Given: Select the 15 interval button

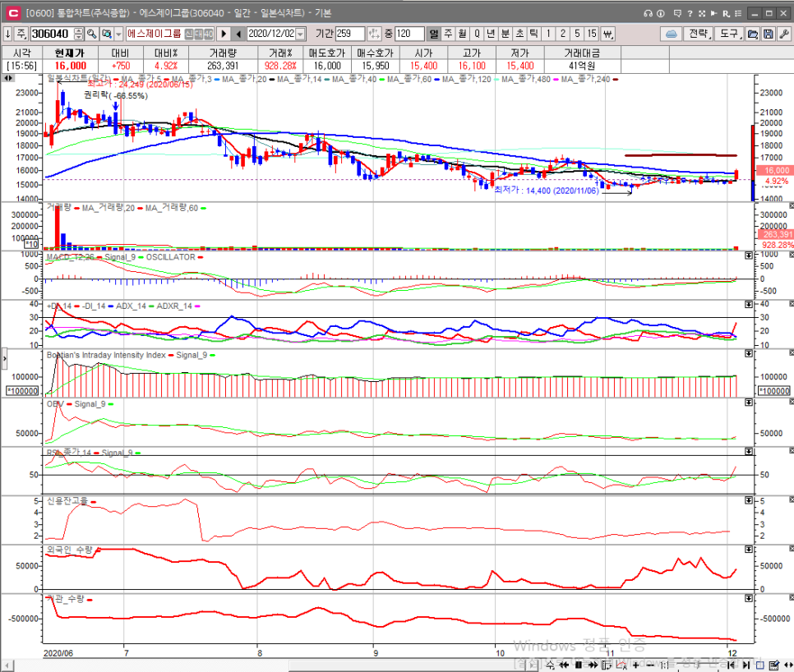Looking at the screenshot, I should click(592, 34).
